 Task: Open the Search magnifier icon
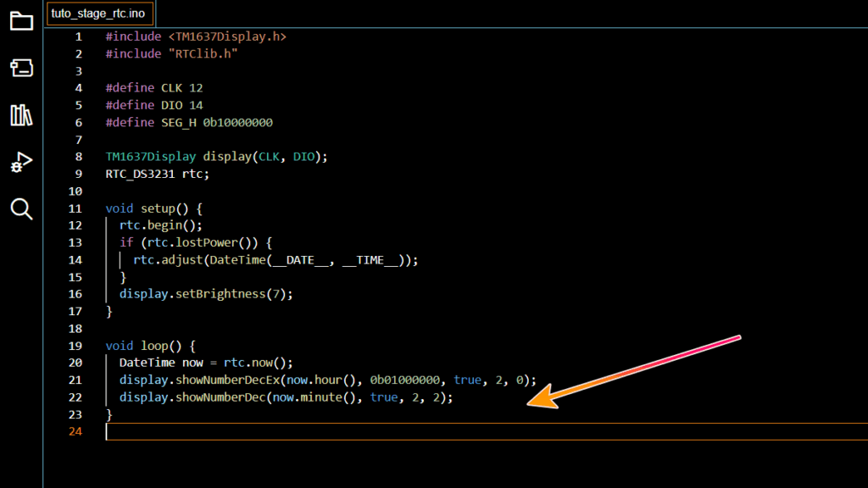tap(21, 209)
